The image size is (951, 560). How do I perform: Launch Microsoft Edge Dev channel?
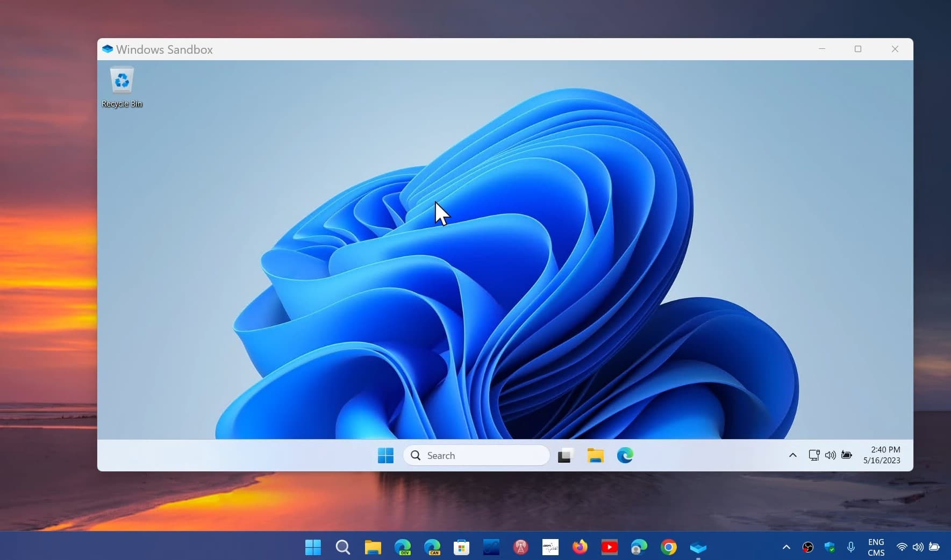pos(402,547)
